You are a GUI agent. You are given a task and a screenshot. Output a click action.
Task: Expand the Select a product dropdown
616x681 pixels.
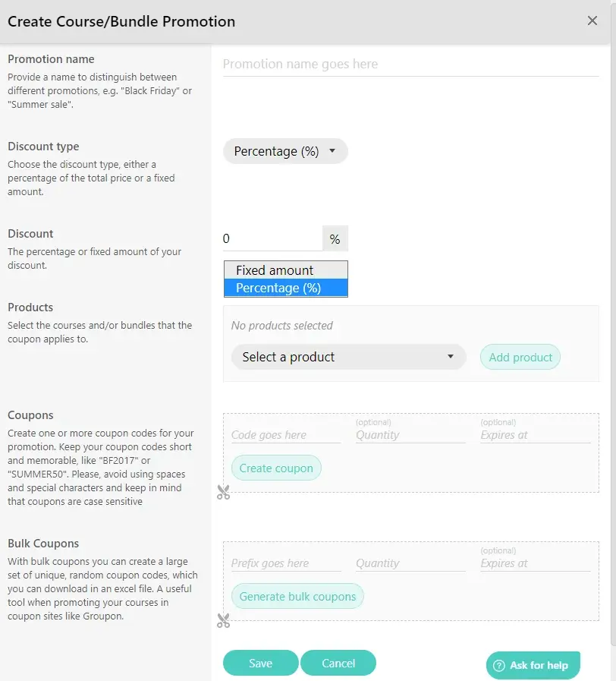pos(349,357)
